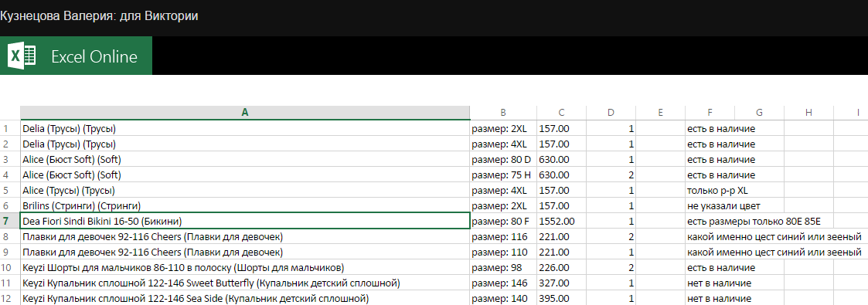The height and width of the screenshot is (305, 868).
Task: Select price cell '1552.00'
Action: (x=561, y=222)
